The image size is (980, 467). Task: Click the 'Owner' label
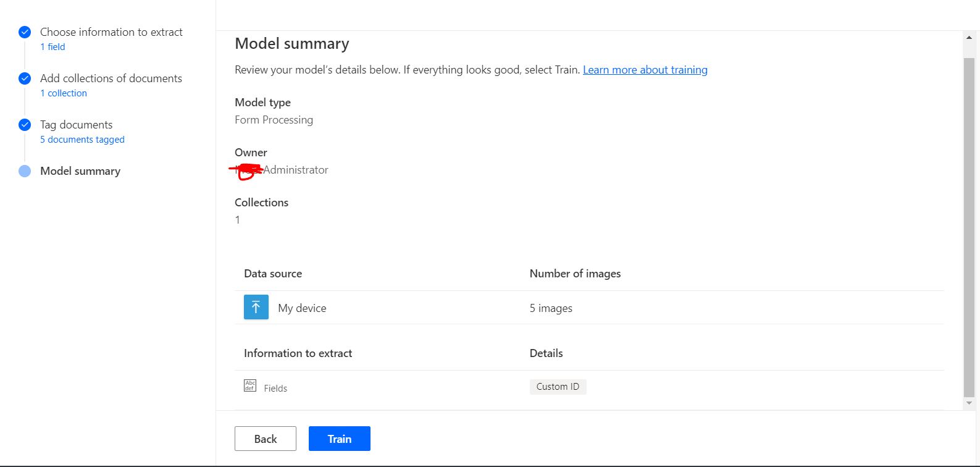pyautogui.click(x=251, y=153)
